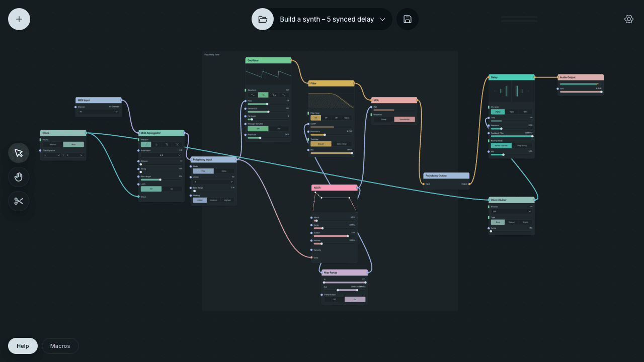Open the project folder icon

point(263,19)
